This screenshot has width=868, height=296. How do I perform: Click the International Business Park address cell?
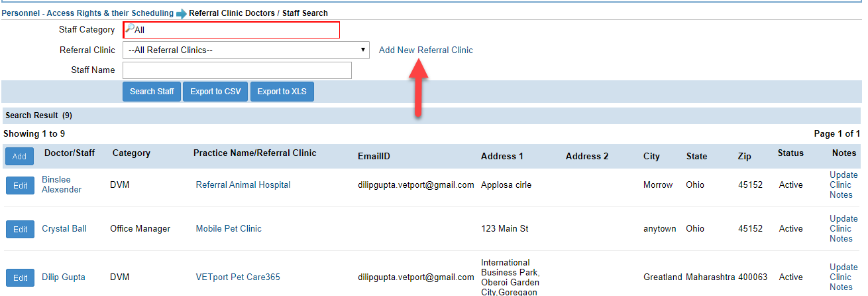(x=511, y=277)
